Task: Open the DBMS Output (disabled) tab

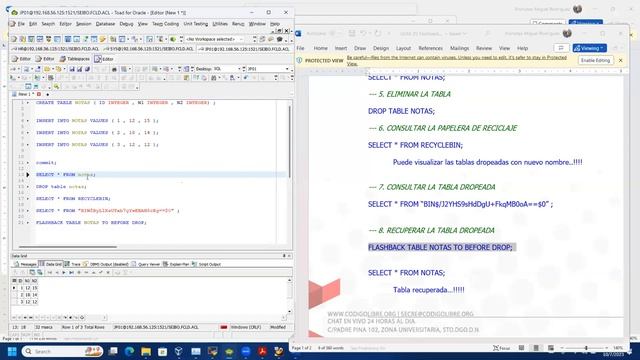Action: [x=106, y=264]
